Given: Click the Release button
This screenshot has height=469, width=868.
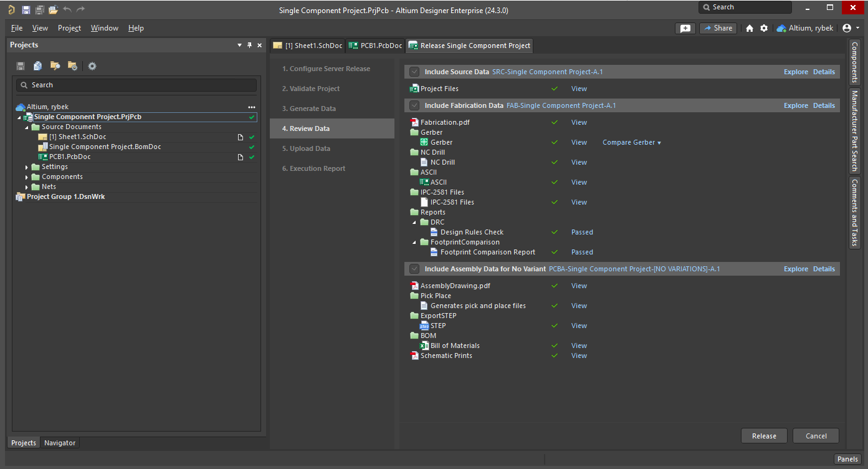Looking at the screenshot, I should [764, 436].
